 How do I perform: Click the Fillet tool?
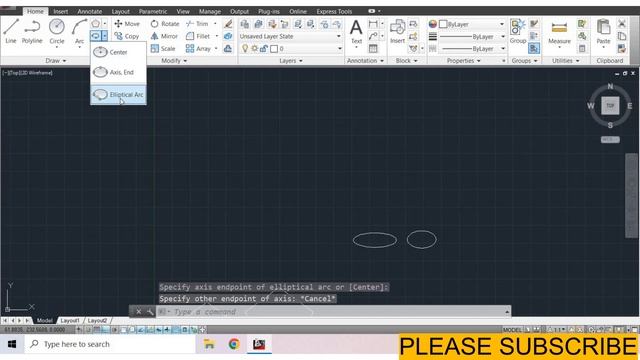(x=198, y=36)
